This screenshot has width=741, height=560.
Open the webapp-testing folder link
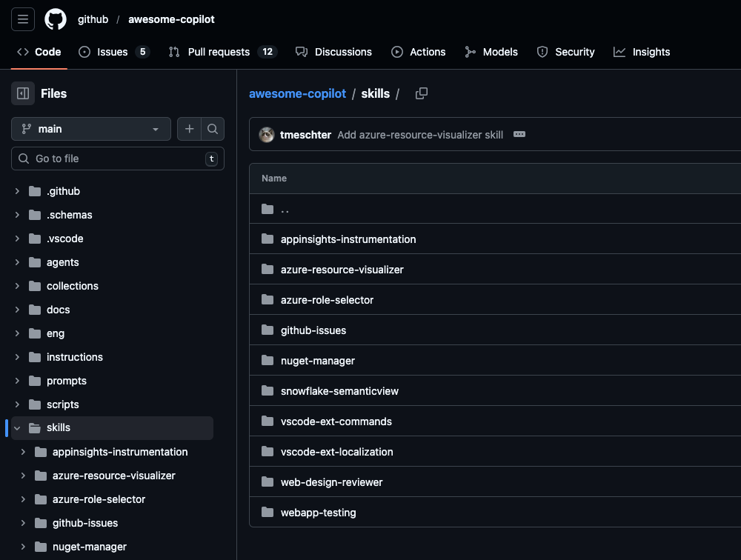coord(318,513)
